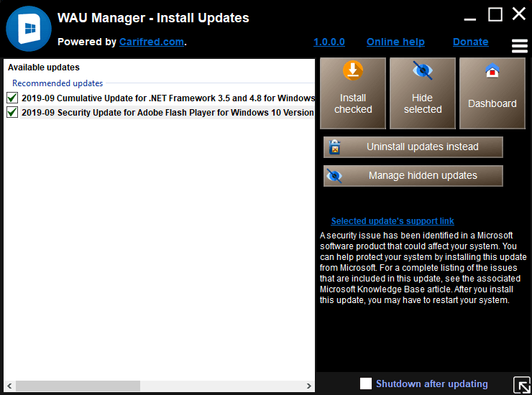Uncheck the Adobe Flash Player security update
The height and width of the screenshot is (395, 532).
click(12, 112)
